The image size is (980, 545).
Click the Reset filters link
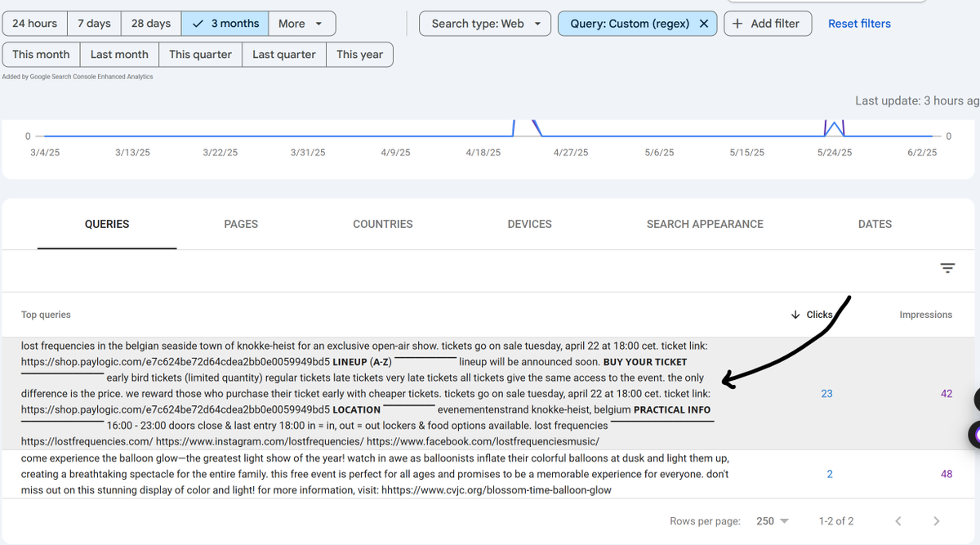[x=859, y=24]
